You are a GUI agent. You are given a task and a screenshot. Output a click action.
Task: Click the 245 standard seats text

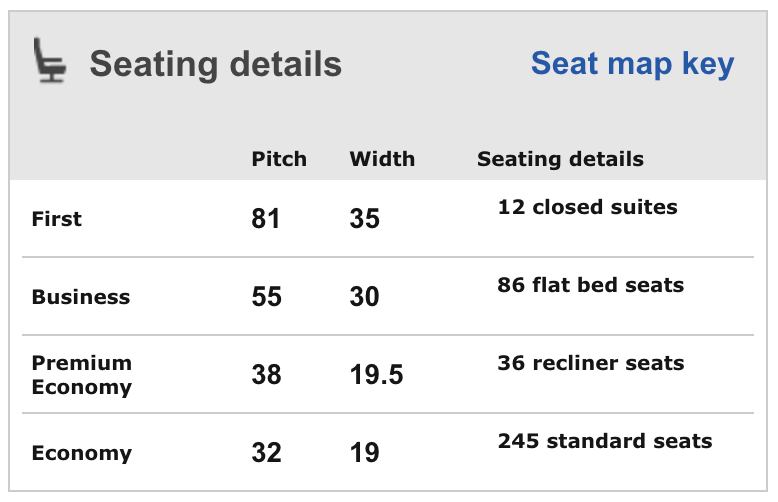pyautogui.click(x=604, y=441)
